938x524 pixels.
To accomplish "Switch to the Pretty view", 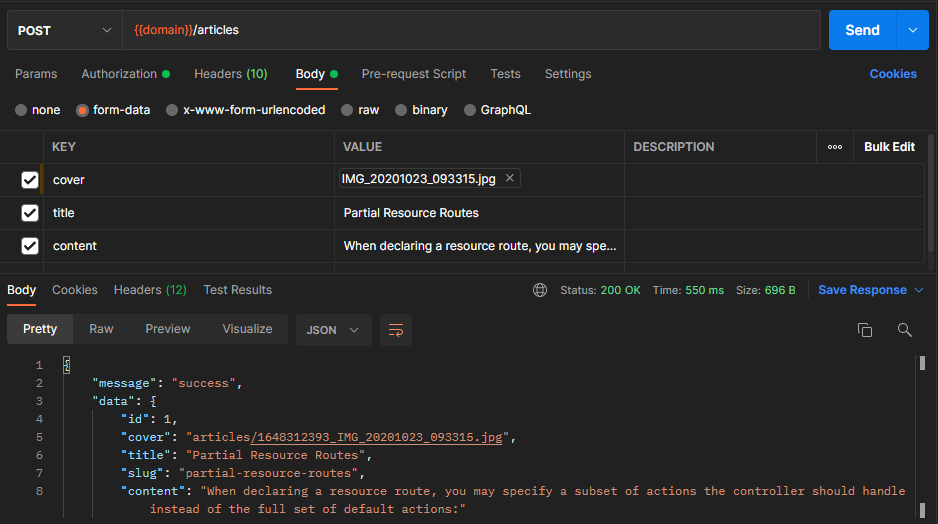I will coord(40,329).
